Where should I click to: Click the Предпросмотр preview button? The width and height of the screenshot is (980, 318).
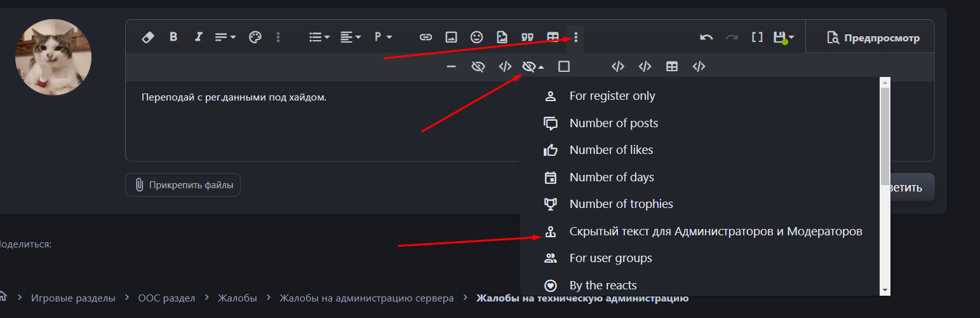[x=873, y=38]
